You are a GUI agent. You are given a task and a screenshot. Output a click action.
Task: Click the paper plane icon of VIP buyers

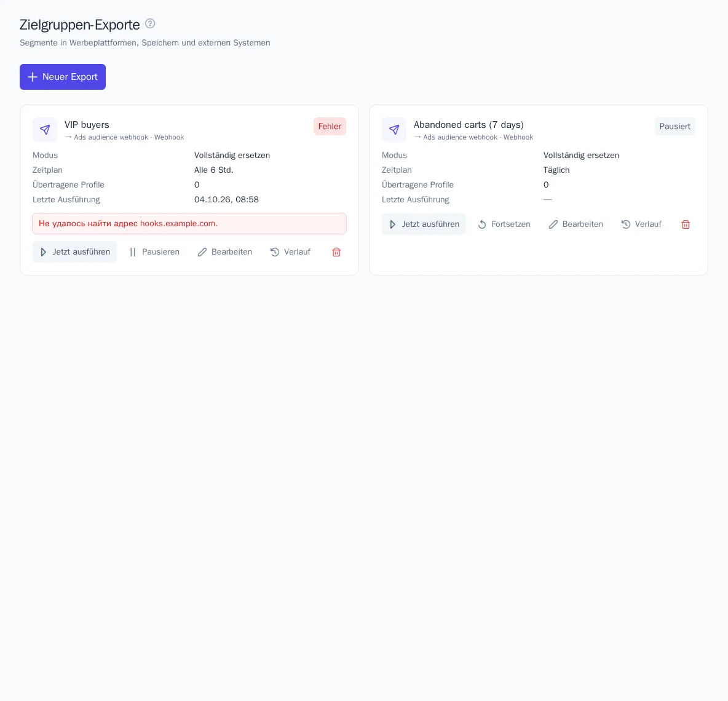point(45,130)
